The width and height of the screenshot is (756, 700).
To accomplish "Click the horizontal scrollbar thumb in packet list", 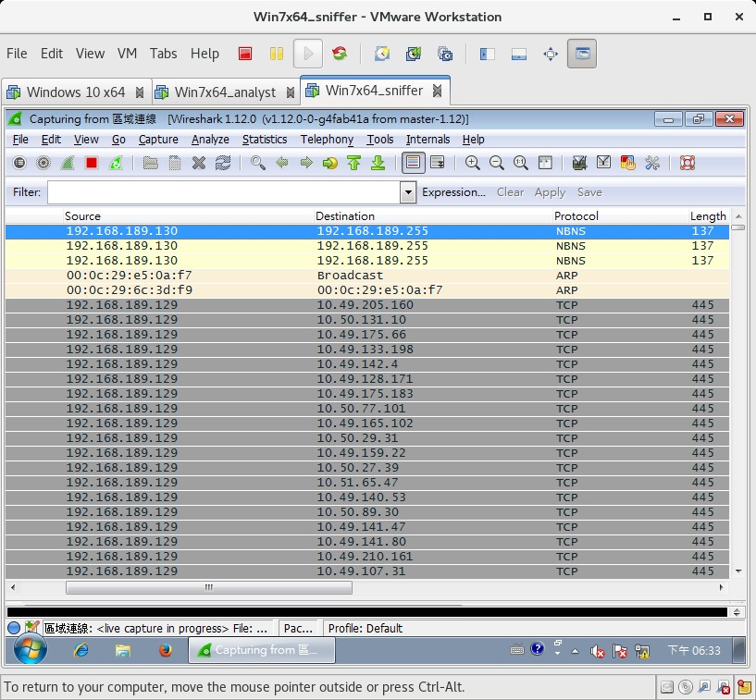I will pyautogui.click(x=209, y=587).
